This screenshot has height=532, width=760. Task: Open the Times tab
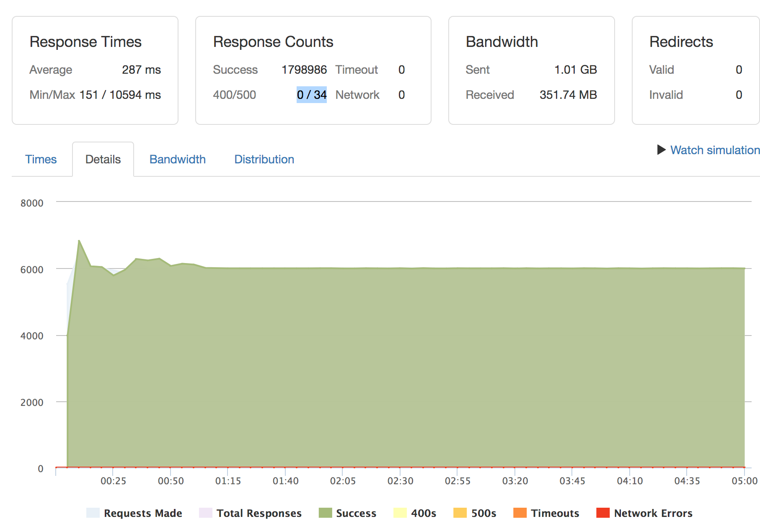click(41, 159)
